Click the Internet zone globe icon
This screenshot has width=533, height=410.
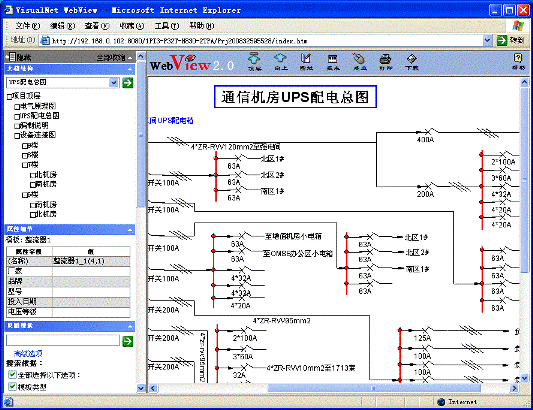coord(441,402)
